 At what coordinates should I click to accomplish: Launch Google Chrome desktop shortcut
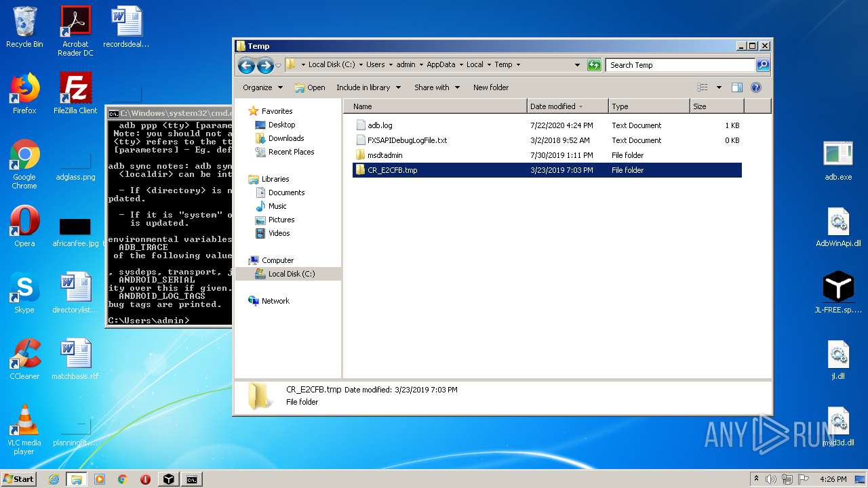click(24, 164)
